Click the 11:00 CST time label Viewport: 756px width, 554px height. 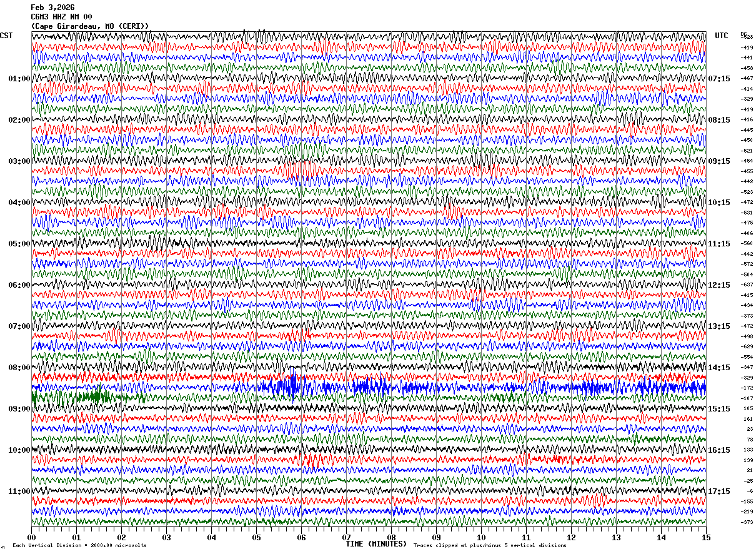point(19,491)
